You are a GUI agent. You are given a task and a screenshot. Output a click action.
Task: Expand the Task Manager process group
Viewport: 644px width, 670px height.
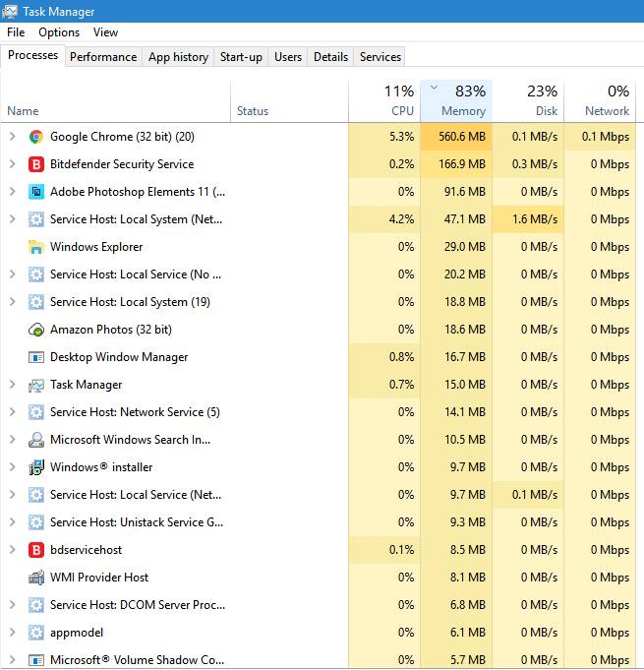click(13, 385)
